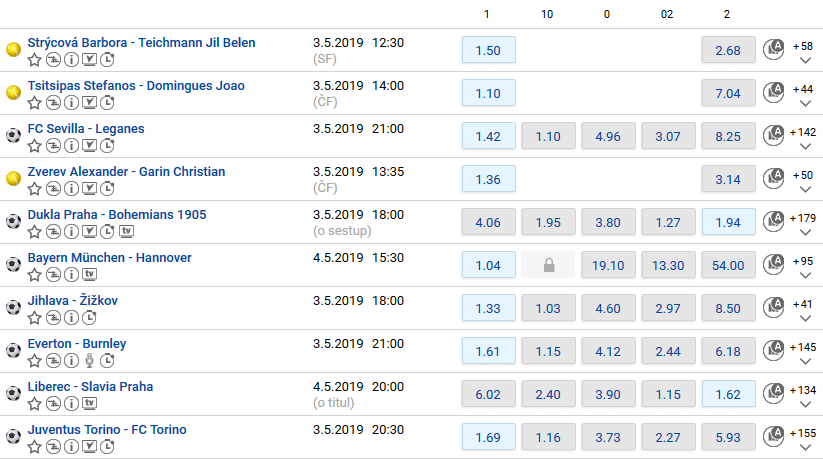Open the Zverev Alexander - Garin Christian match link
This screenshot has height=459, width=823.
click(x=126, y=172)
